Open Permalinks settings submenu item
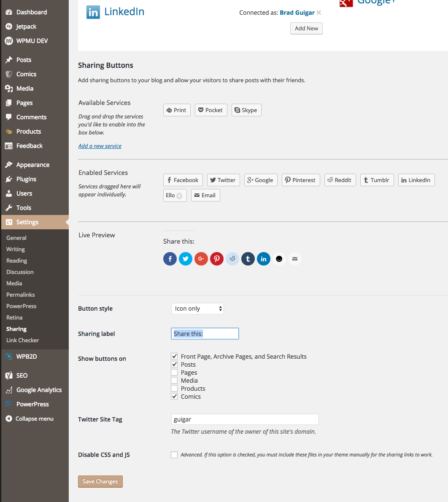Viewport: 448px width, 502px height. click(21, 295)
